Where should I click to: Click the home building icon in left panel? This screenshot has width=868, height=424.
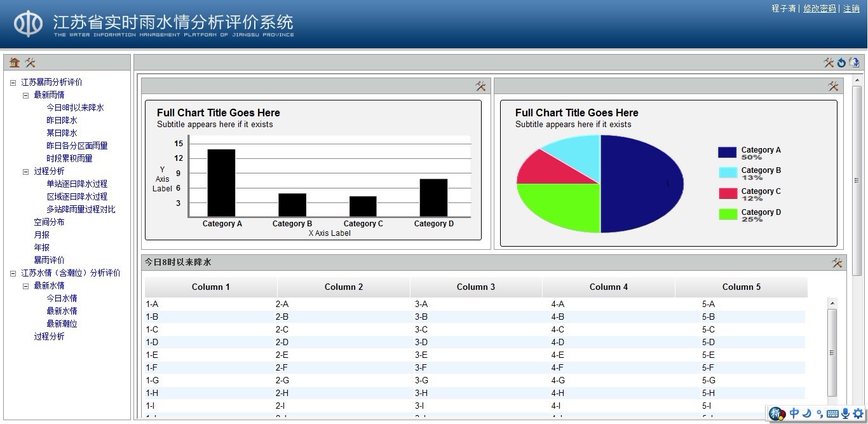[15, 62]
